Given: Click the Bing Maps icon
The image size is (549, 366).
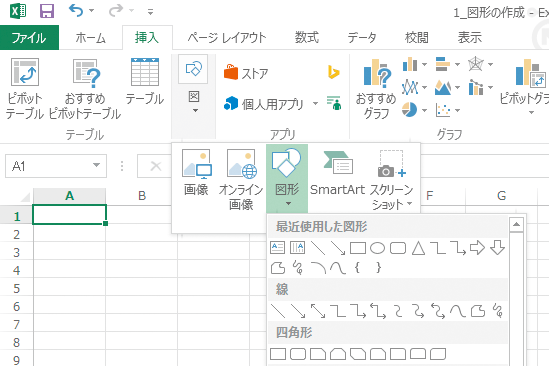Looking at the screenshot, I should click(333, 72).
